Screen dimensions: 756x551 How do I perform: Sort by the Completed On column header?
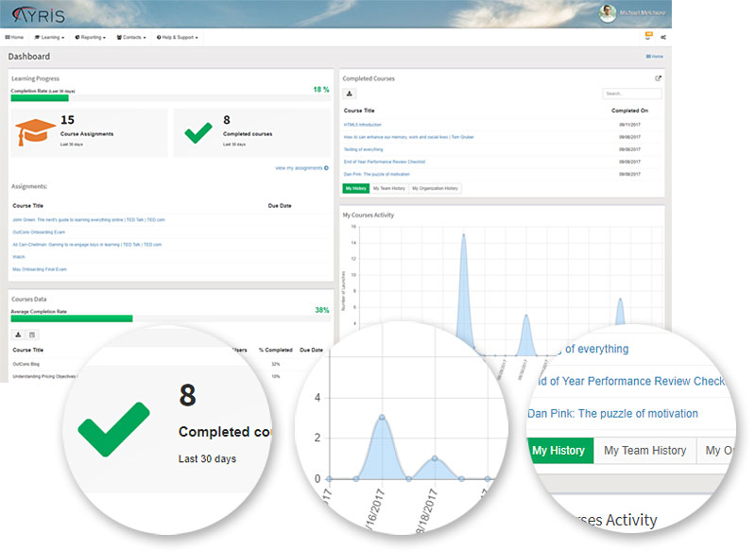coord(629,111)
